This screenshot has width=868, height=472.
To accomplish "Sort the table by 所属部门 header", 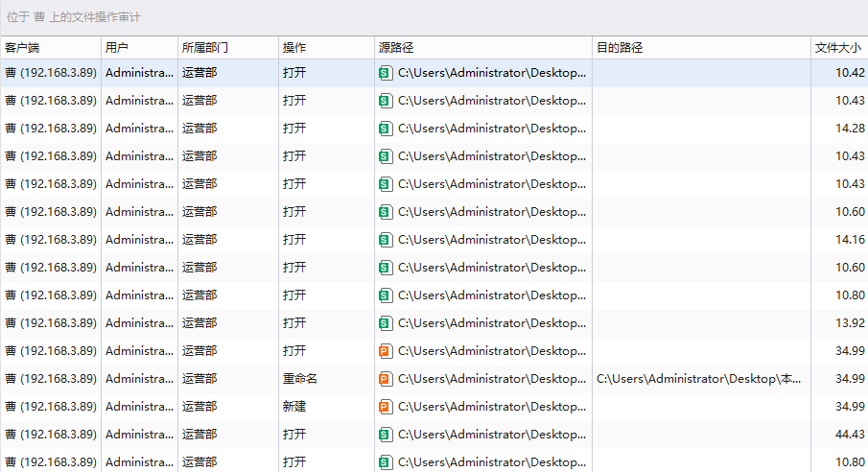I will pyautogui.click(x=204, y=48).
